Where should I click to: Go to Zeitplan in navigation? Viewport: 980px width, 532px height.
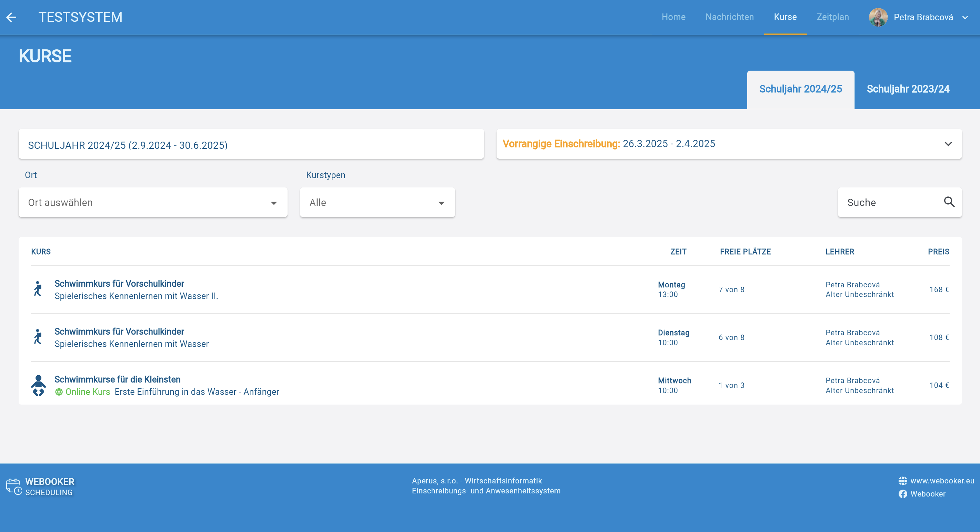point(832,17)
